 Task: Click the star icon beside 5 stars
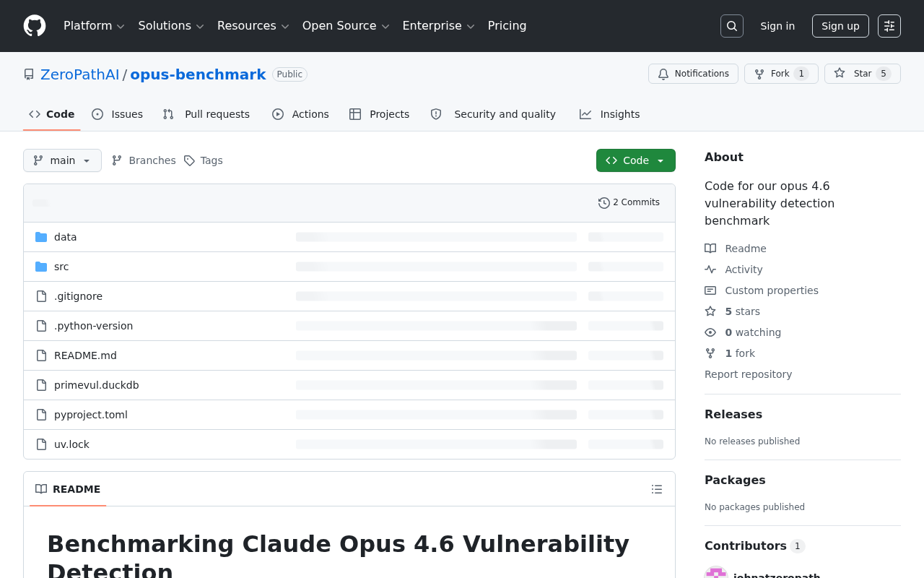click(710, 311)
